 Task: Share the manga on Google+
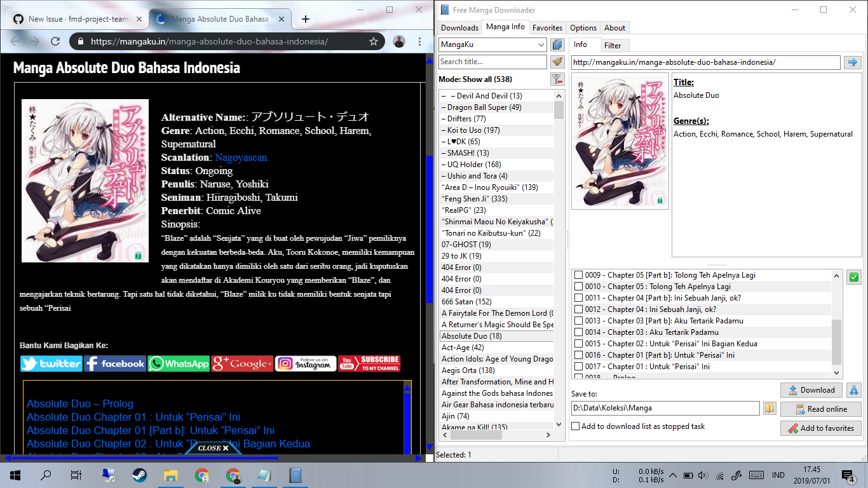(242, 363)
